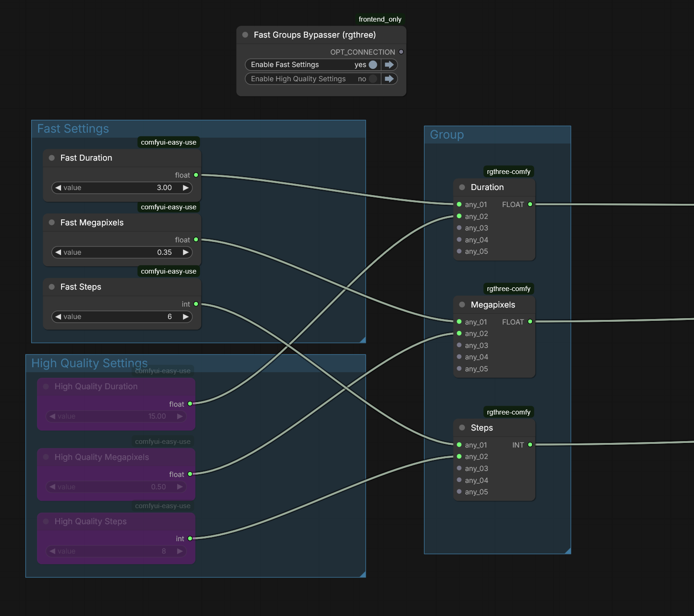Click Steps node INT output port
The width and height of the screenshot is (694, 616).
click(530, 445)
